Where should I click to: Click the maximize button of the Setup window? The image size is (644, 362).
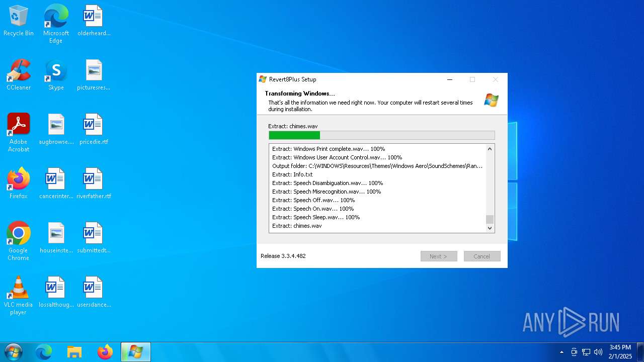click(472, 79)
